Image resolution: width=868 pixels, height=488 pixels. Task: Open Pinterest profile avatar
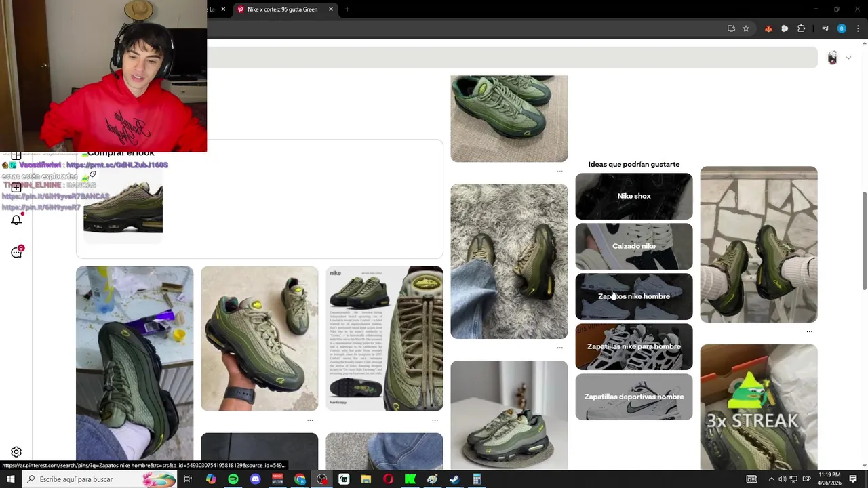pyautogui.click(x=832, y=58)
